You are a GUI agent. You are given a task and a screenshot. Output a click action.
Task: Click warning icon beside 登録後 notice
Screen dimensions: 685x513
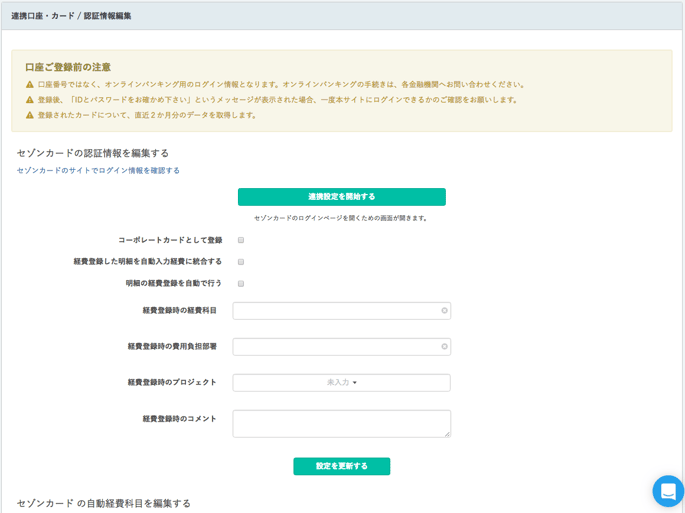click(30, 100)
